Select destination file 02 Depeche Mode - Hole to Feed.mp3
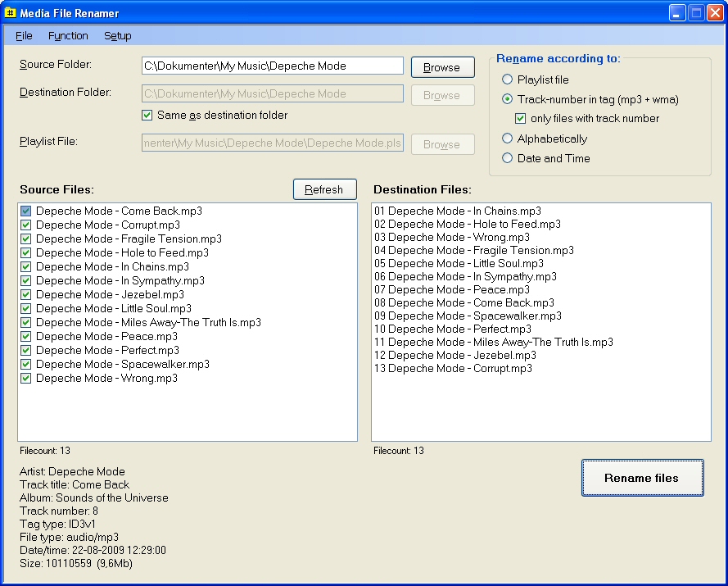The width and height of the screenshot is (728, 586). tap(467, 224)
